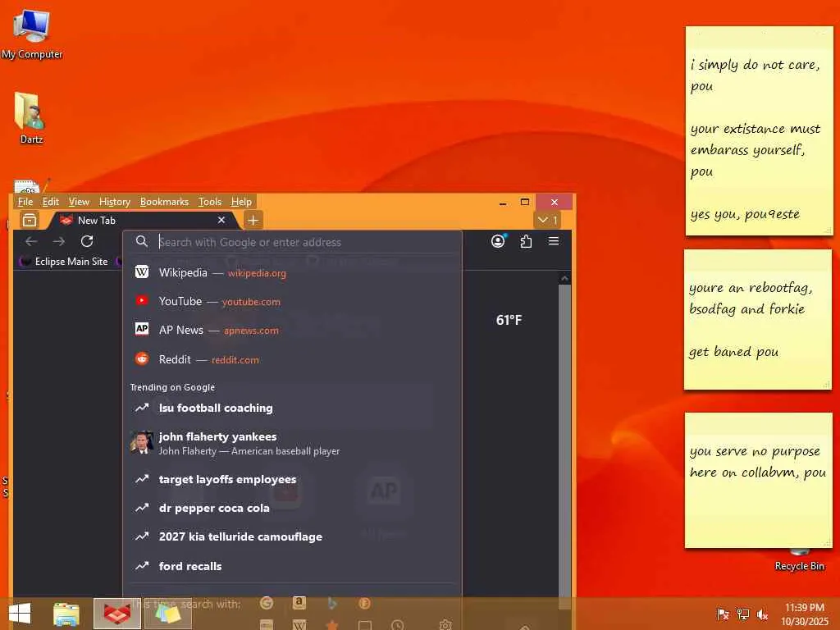Open the extensions puzzle icon
Viewport: 840px width, 630px height.
click(x=526, y=242)
